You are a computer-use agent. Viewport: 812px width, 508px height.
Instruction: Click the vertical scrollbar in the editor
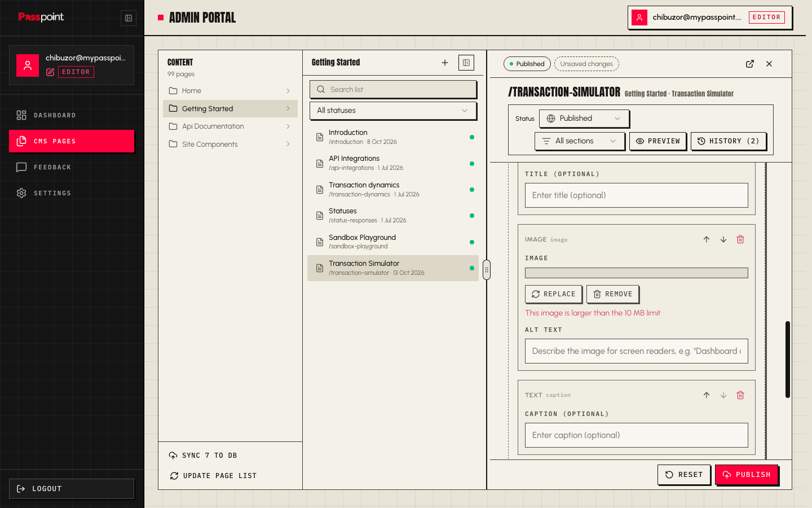(788, 360)
